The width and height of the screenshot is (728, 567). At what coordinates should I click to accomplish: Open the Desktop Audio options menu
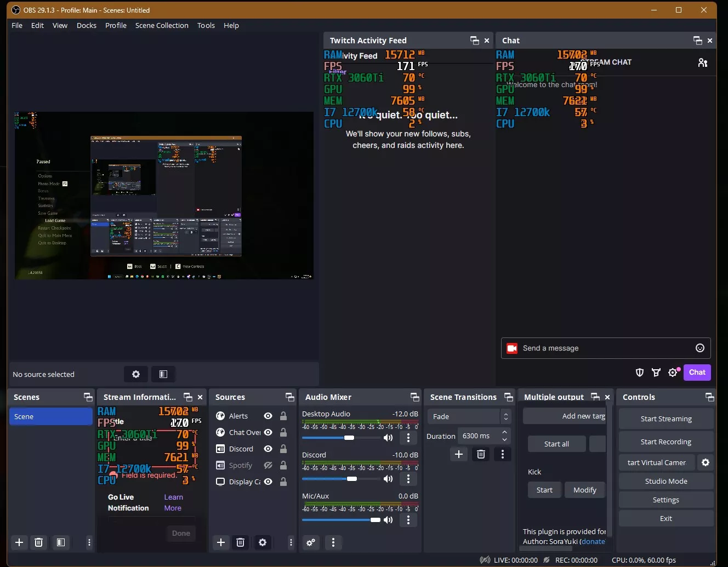[408, 438]
